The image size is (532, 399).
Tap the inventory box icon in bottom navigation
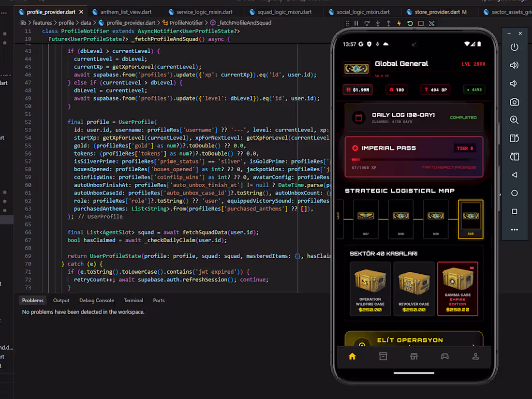383,356
